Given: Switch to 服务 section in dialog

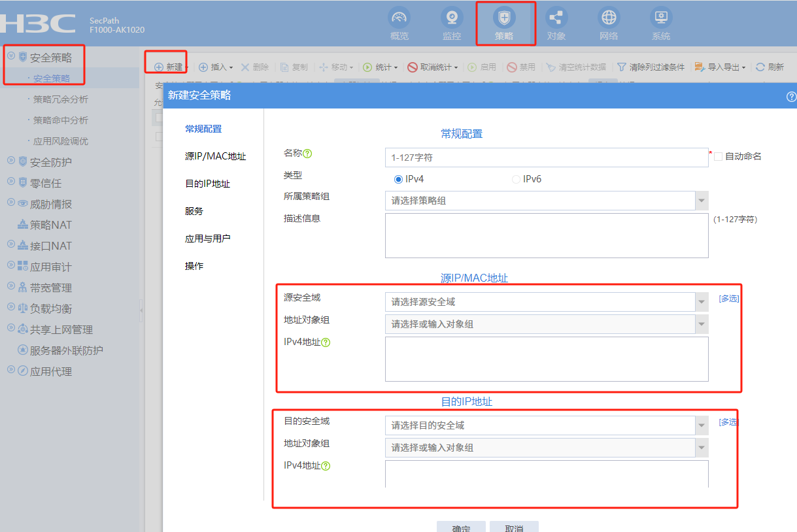Looking at the screenshot, I should (194, 211).
